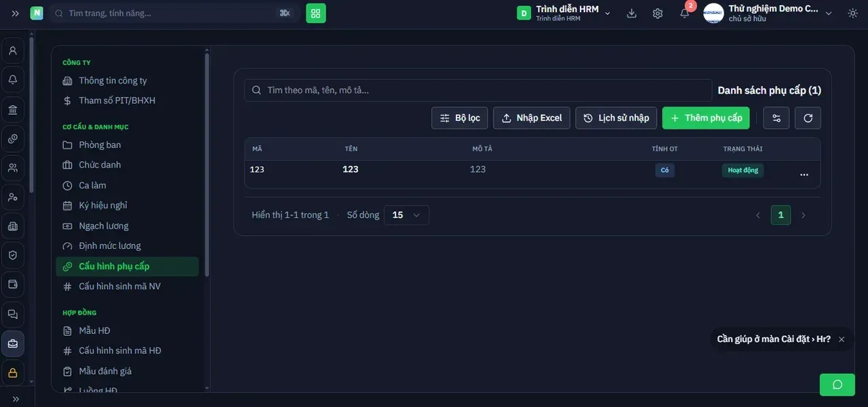The width and height of the screenshot is (868, 407).
Task: Click the "Hoạt động" status badge
Action: coord(743,170)
